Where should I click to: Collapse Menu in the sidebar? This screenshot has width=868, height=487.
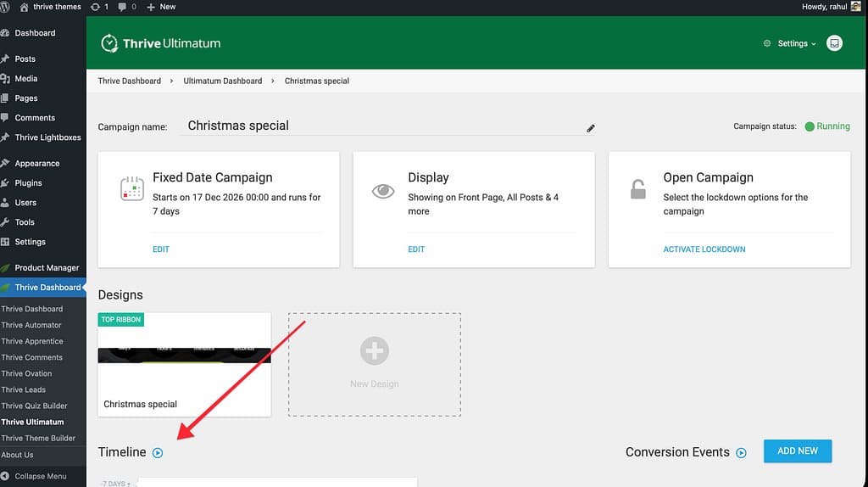tap(40, 476)
